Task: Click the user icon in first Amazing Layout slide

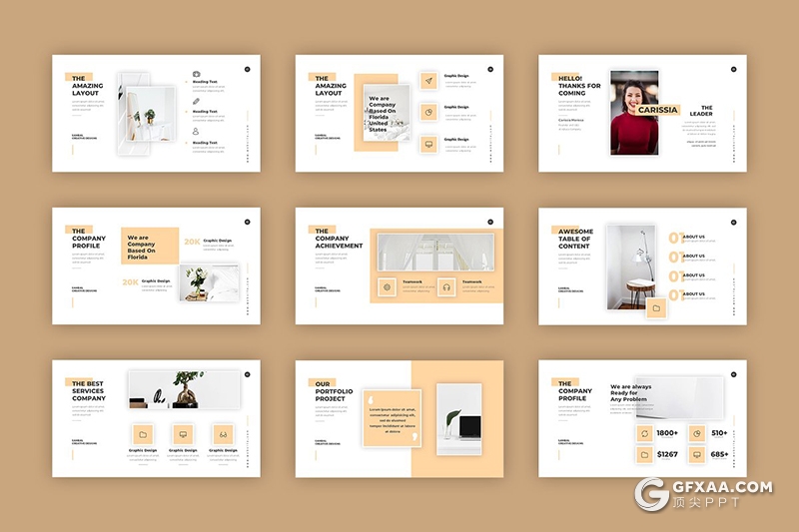Action: pos(197,131)
